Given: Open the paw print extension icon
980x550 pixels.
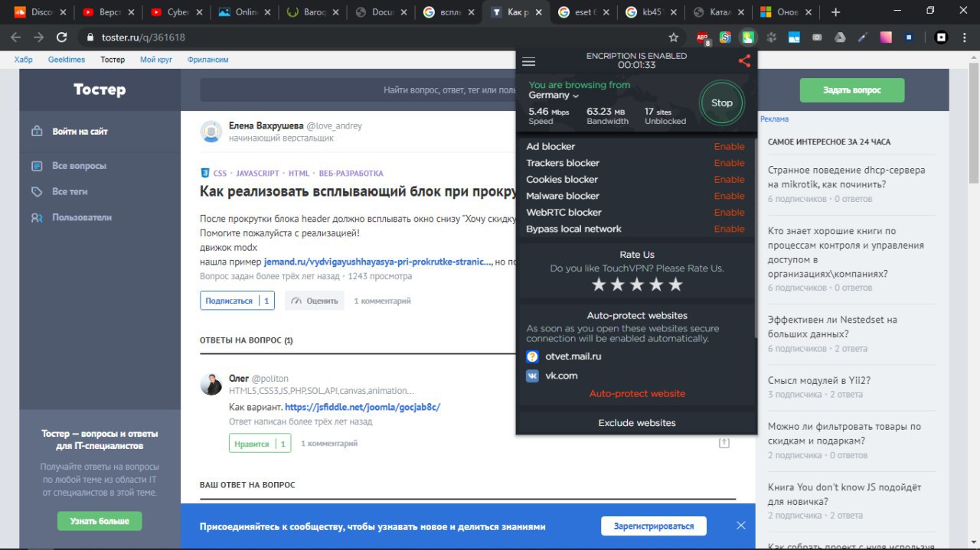Looking at the screenshot, I should coord(772,37).
